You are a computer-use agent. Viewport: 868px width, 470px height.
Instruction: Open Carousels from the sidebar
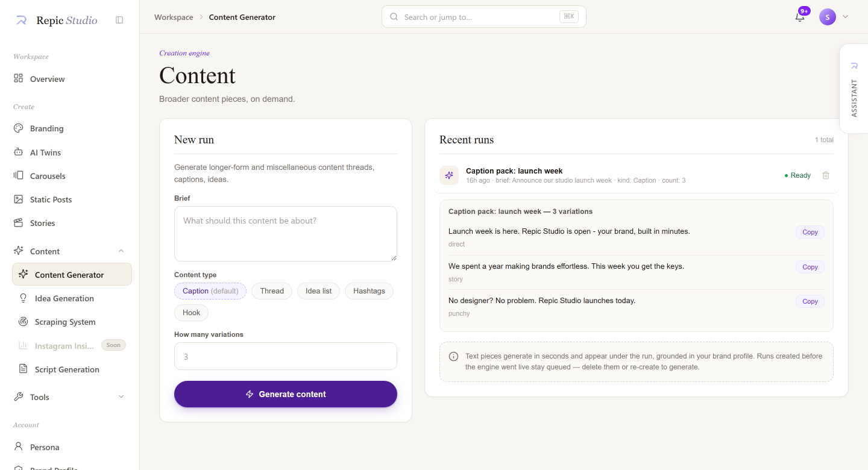click(x=72, y=176)
